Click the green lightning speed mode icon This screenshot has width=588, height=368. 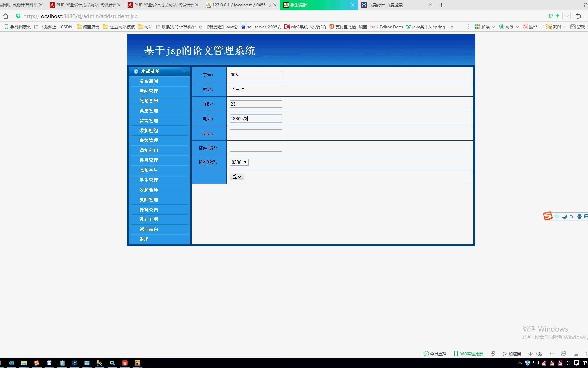(558, 16)
